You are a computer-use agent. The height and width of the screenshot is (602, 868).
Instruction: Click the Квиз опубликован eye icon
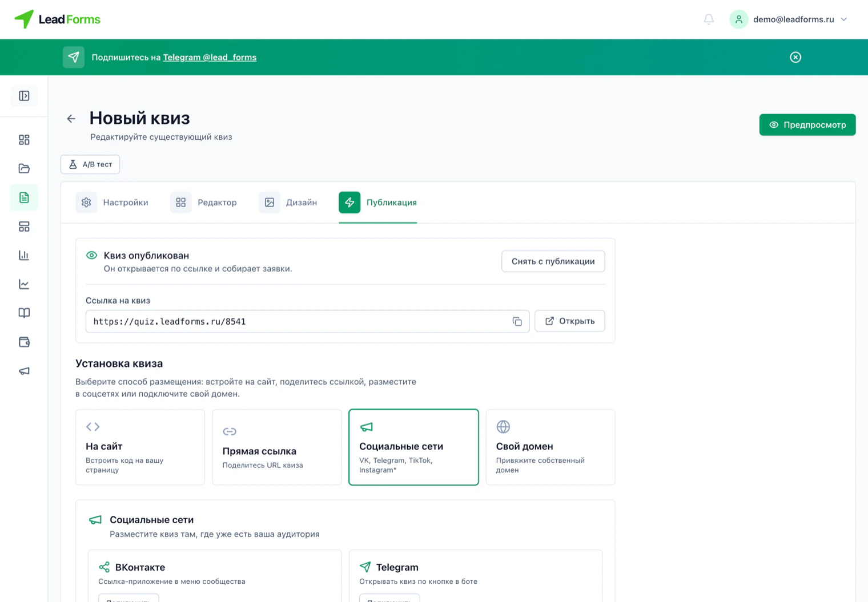[91, 255]
